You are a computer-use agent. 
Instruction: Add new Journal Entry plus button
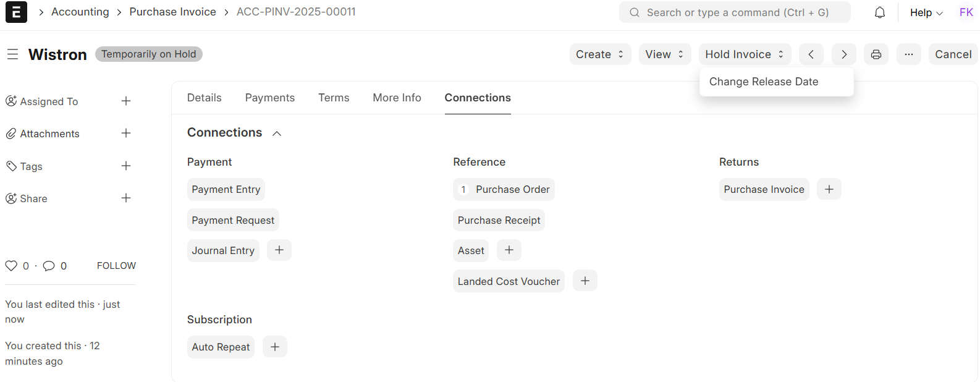pyautogui.click(x=279, y=250)
